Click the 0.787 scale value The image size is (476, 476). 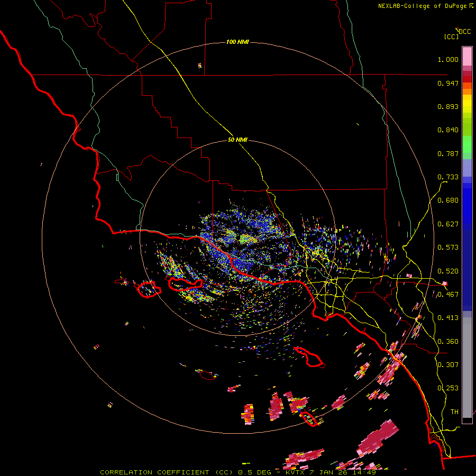[x=448, y=153]
